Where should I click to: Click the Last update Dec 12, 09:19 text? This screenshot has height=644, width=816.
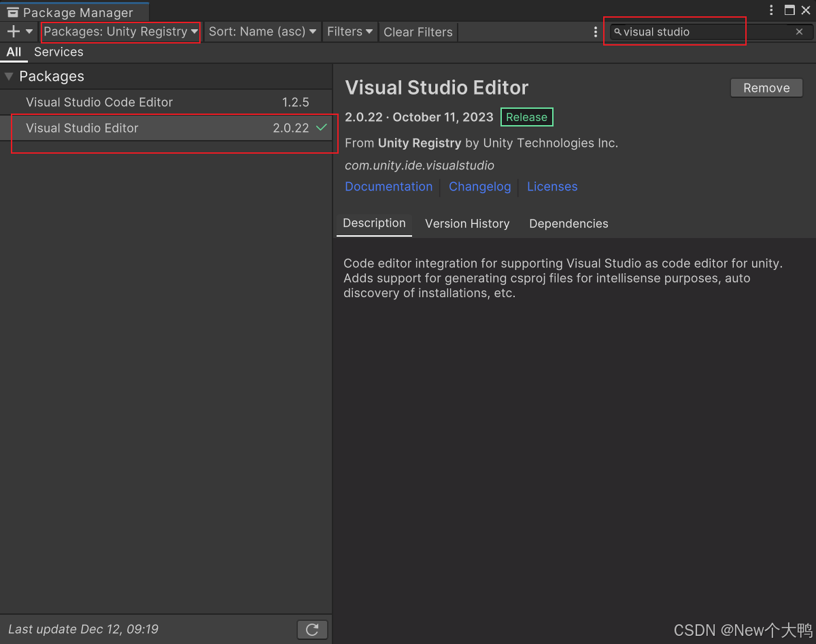point(83,629)
